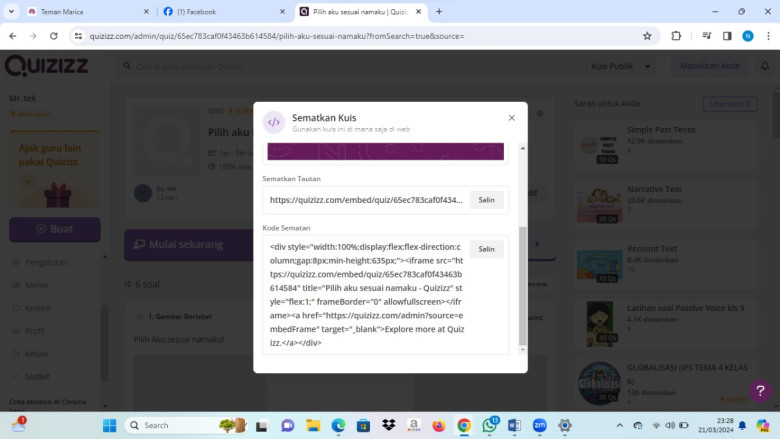Open the help question mark button
This screenshot has width=780, height=439.
click(760, 391)
